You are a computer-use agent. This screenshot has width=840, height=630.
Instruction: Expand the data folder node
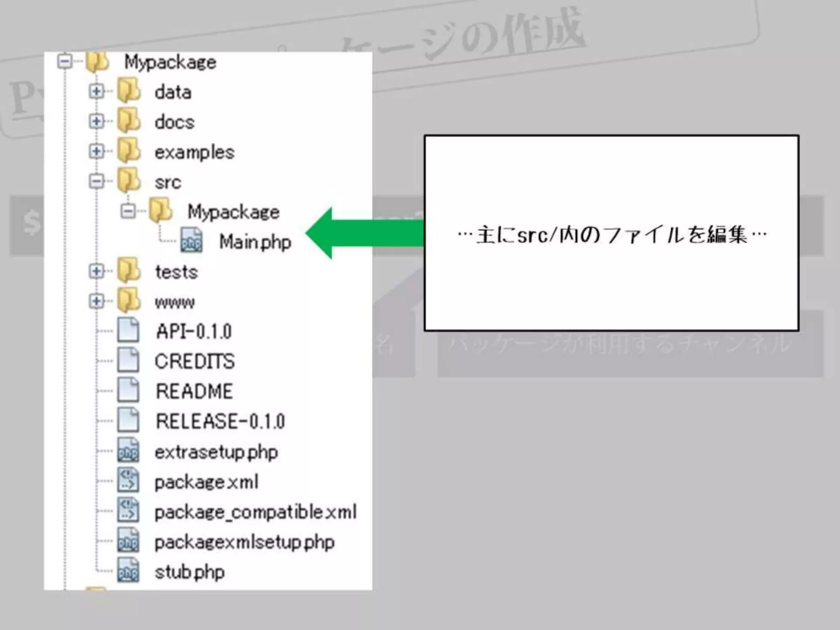(x=96, y=91)
